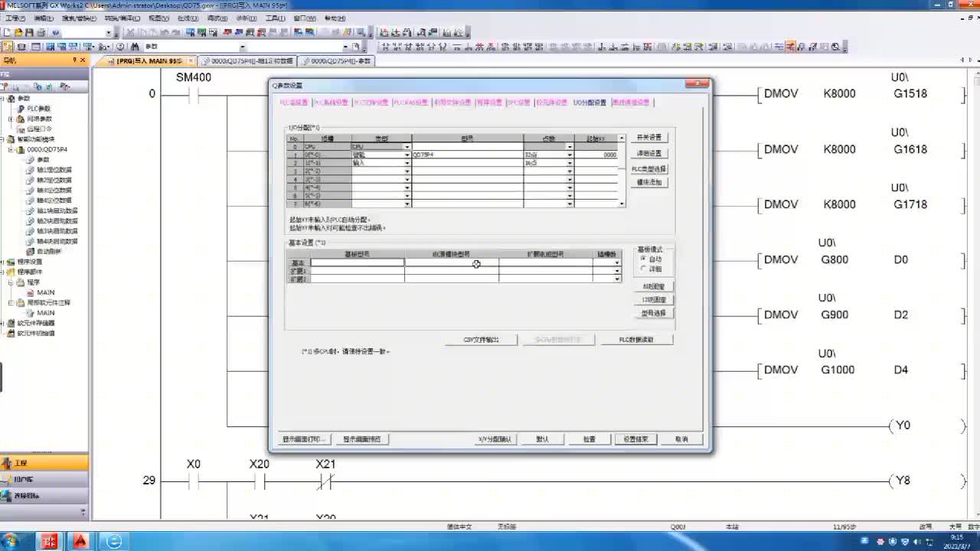
Task: Click the 显示画面打印 button
Action: pos(303,439)
